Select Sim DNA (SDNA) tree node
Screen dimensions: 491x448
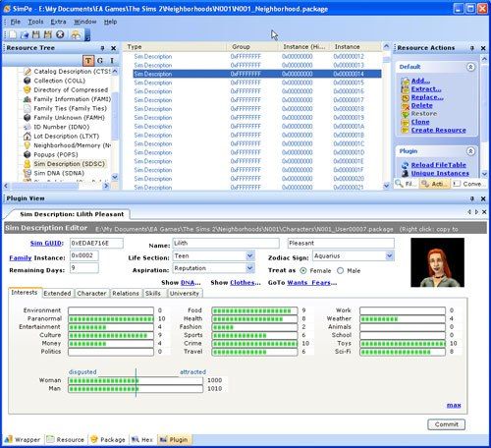pyautogui.click(x=59, y=173)
